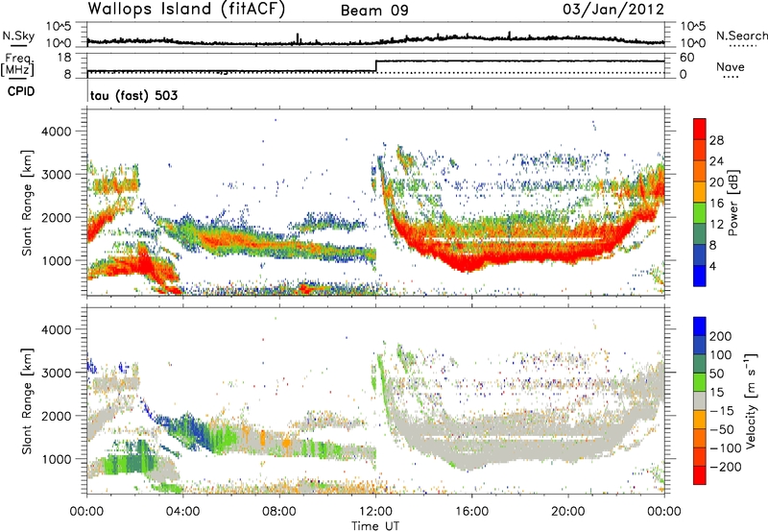This screenshot has width=768, height=532.
Task: Click the blue bottom of the power color bar
Action: pos(700,276)
